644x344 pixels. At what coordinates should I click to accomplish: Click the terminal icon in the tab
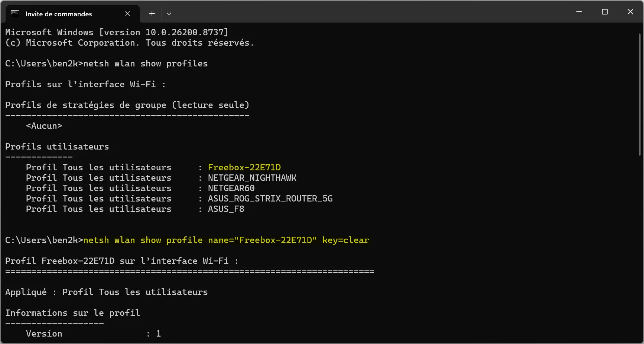pyautogui.click(x=15, y=14)
